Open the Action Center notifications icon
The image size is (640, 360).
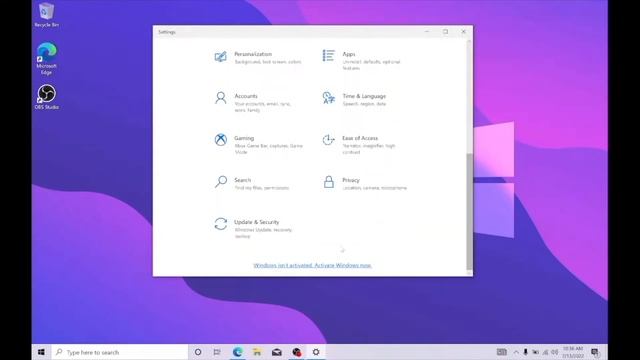(595, 352)
